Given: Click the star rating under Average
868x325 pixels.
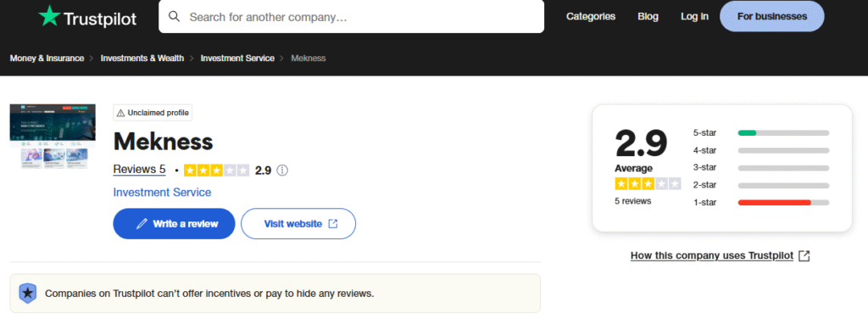Looking at the screenshot, I should point(648,183).
